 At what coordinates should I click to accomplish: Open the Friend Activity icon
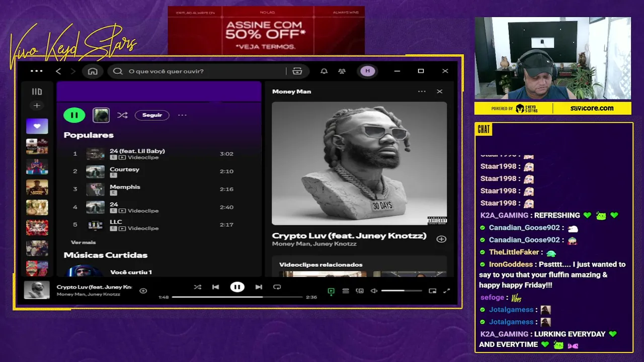[342, 71]
